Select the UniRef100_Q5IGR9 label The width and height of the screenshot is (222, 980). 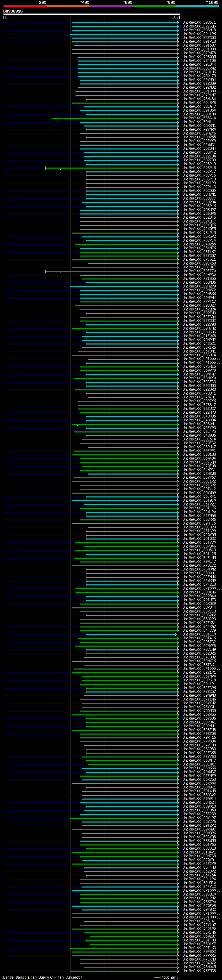tap(199, 531)
